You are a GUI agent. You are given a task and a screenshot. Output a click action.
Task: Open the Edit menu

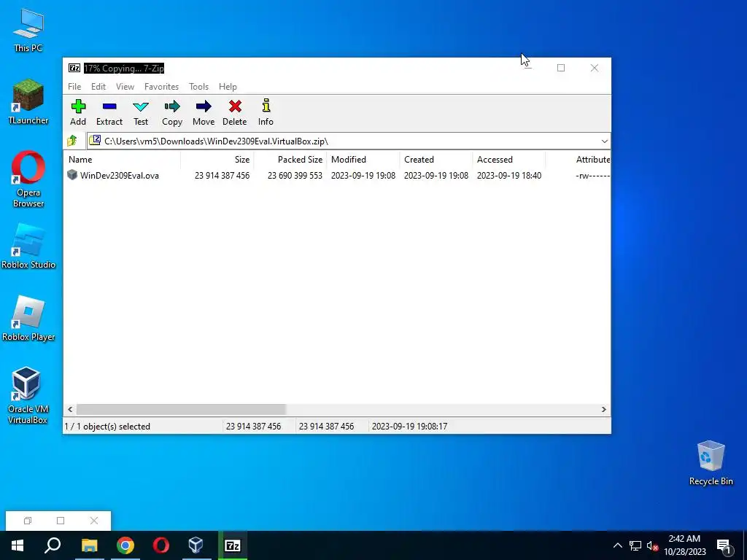coord(98,87)
